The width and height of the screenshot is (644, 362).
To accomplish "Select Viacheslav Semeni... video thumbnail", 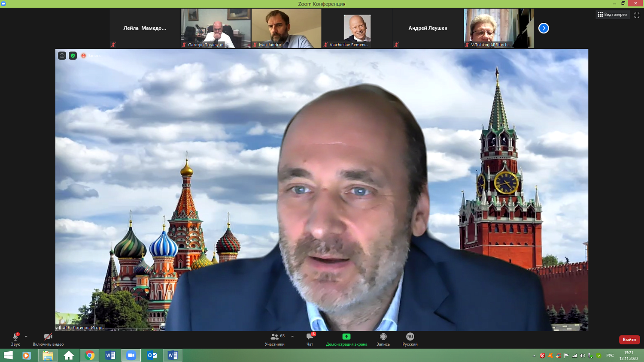I will coord(357,28).
